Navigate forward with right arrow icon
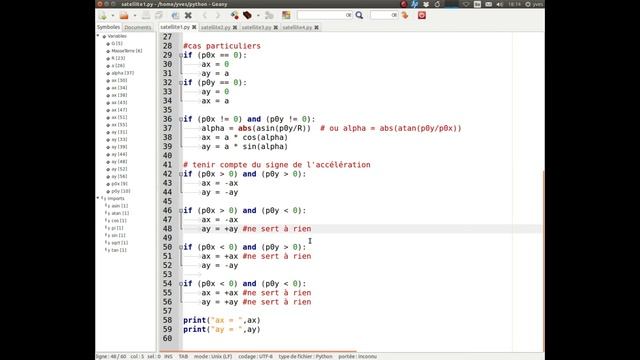Viewport: 640px width, 360px height. click(218, 16)
